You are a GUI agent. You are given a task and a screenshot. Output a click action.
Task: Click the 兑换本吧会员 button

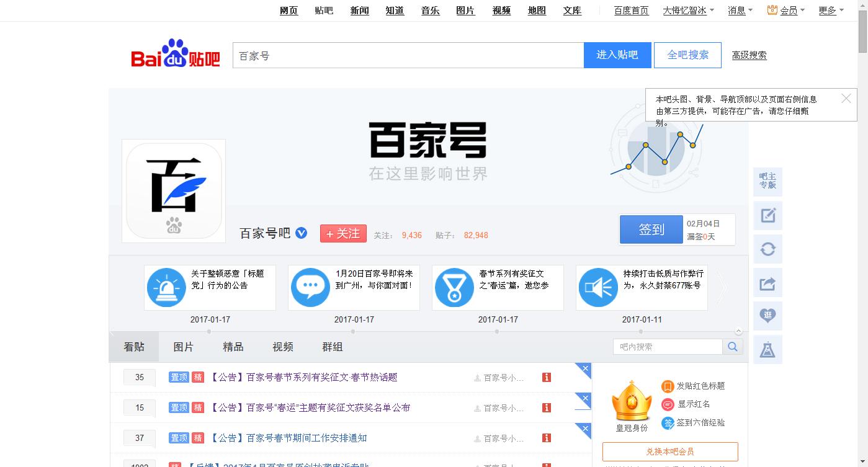pyautogui.click(x=670, y=451)
